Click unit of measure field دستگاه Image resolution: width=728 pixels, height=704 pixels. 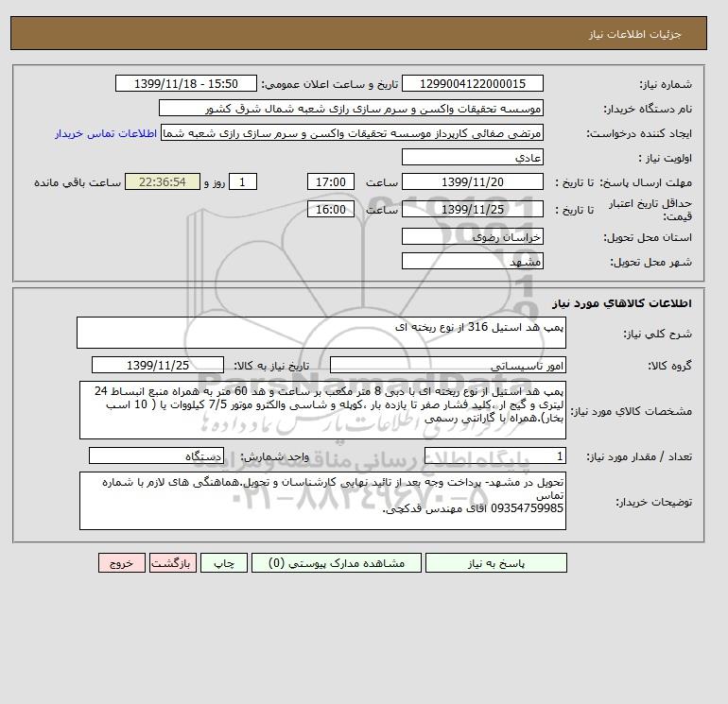(156, 455)
